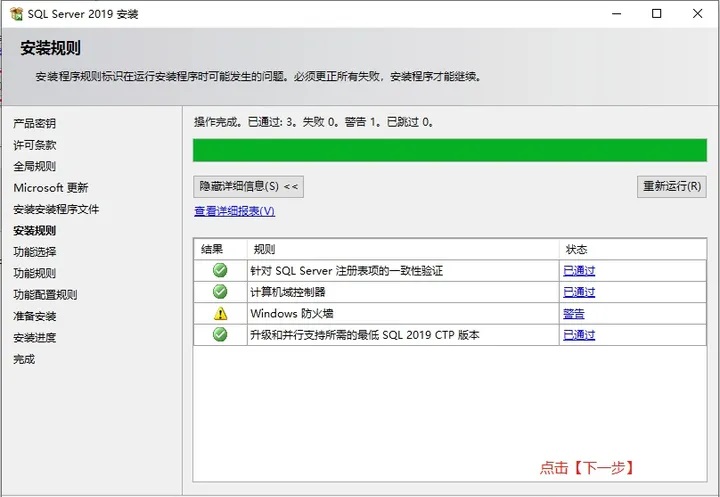Open the 查看详细报表(V) link
The height and width of the screenshot is (497, 720).
(235, 211)
